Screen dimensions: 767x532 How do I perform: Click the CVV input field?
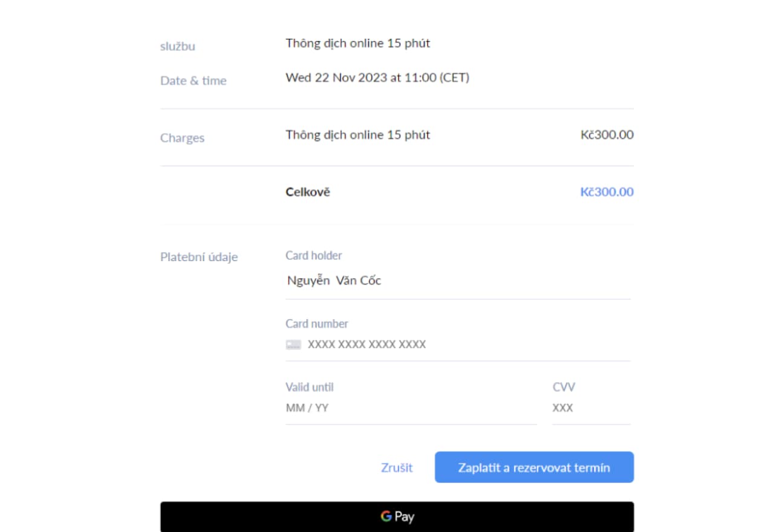[x=590, y=408]
